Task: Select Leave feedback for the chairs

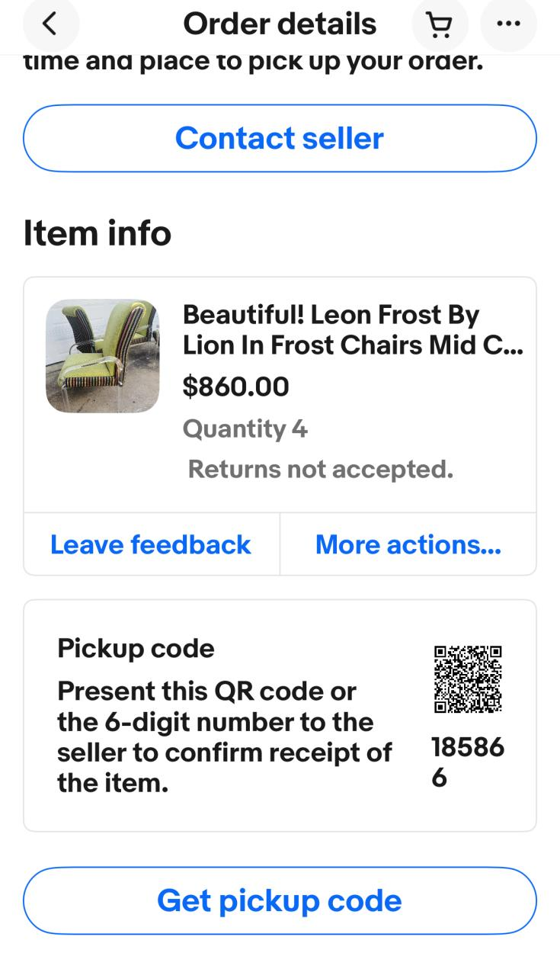Action: click(x=151, y=544)
